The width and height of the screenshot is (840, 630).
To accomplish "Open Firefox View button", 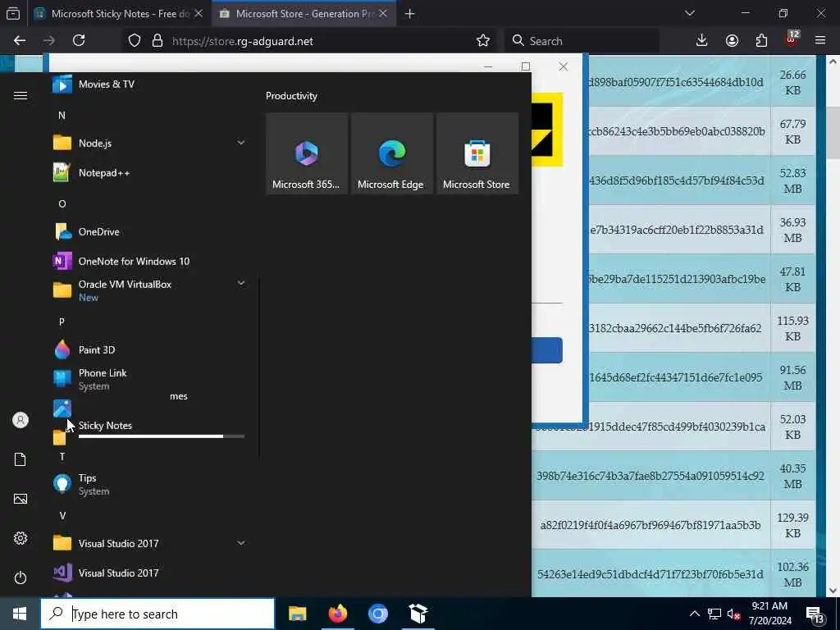I will [x=13, y=14].
